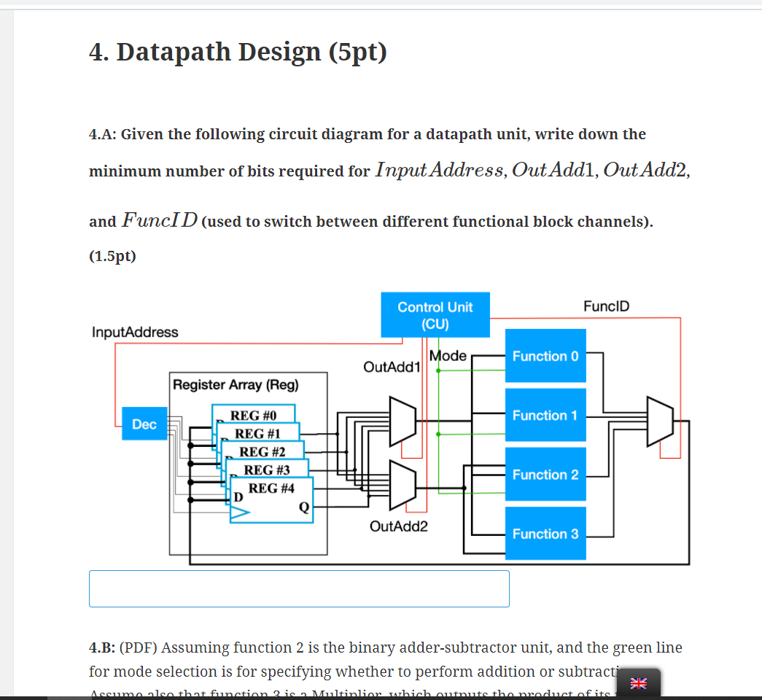Open the UK flag language switcher
The height and width of the screenshot is (700, 762).
point(638,684)
